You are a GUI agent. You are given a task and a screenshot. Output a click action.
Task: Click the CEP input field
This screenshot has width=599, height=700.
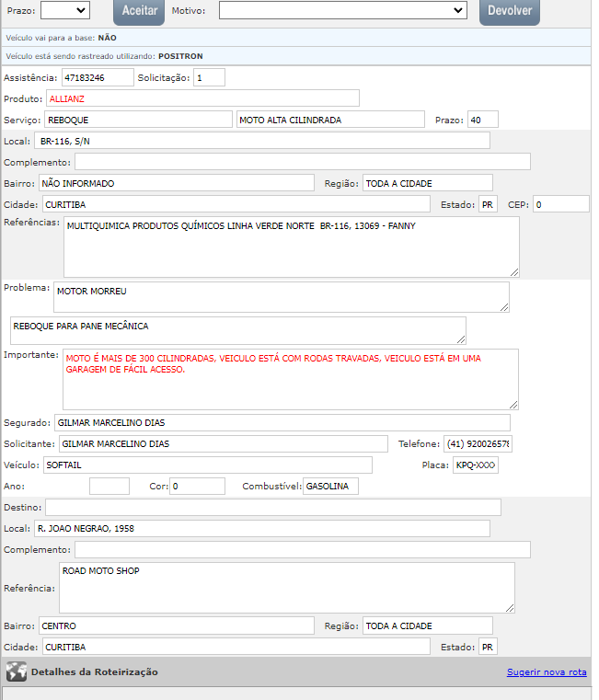[560, 204]
